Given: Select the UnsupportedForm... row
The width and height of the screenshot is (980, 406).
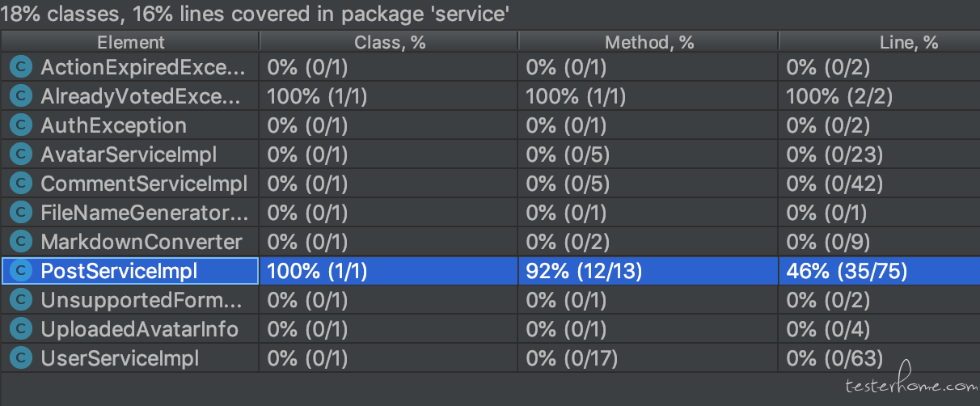Looking at the screenshot, I should tap(490, 300).
